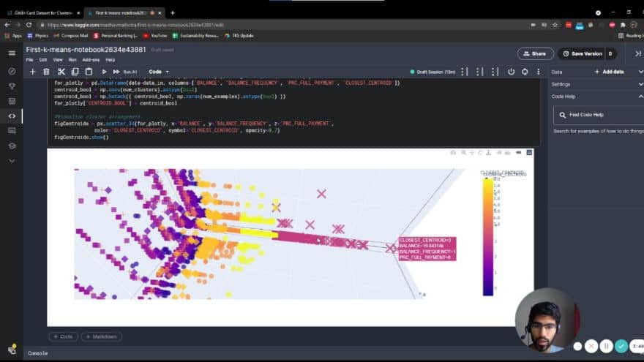Open a new browser tab
Screen dimensions: 644x362
[x=173, y=13]
